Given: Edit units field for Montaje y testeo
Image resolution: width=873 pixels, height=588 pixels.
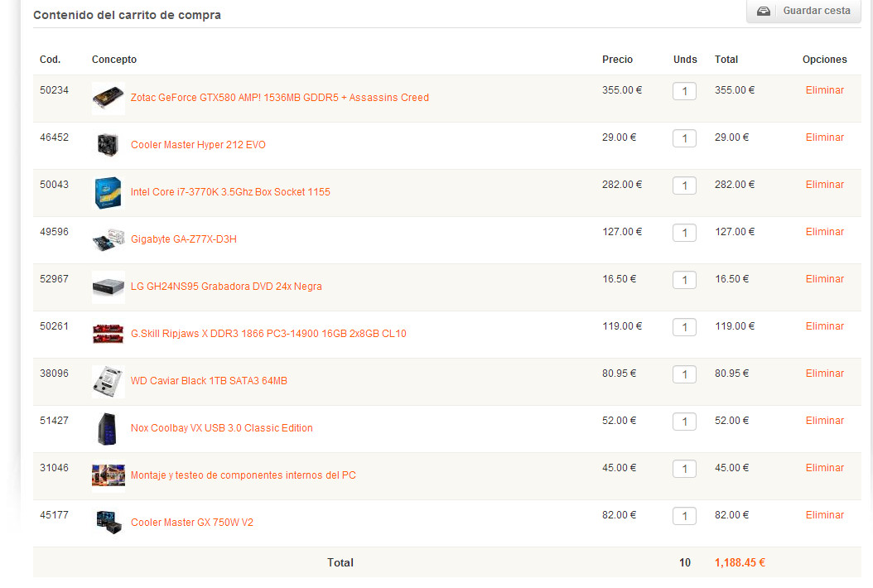Looking at the screenshot, I should (684, 470).
